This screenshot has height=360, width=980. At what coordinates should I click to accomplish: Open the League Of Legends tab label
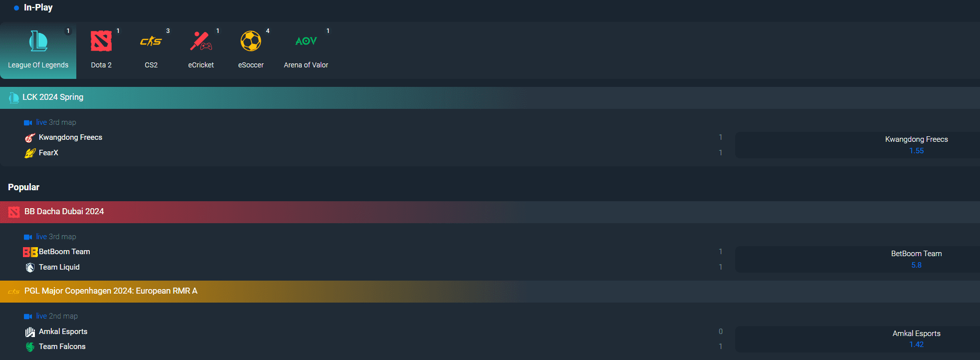tap(38, 65)
